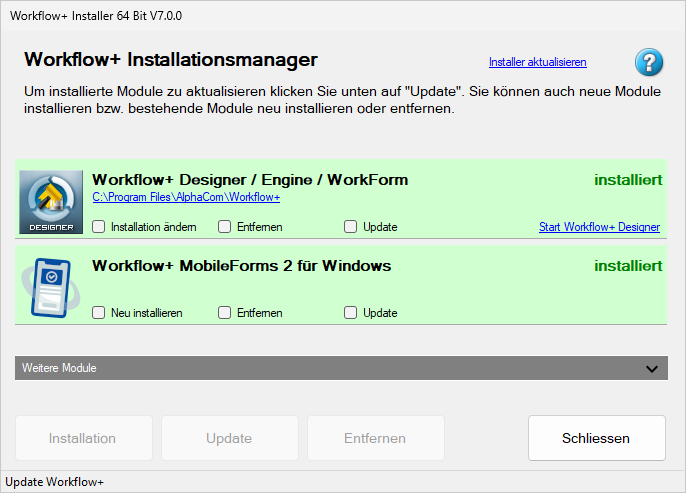Check 'Entfernen' in the MobileForms 2 row
Image resolution: width=686 pixels, height=493 pixels.
click(x=224, y=313)
